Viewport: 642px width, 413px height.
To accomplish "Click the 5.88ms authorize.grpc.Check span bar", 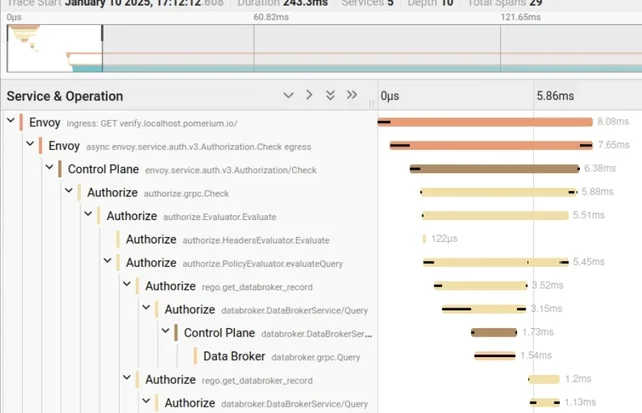I will click(x=498, y=192).
